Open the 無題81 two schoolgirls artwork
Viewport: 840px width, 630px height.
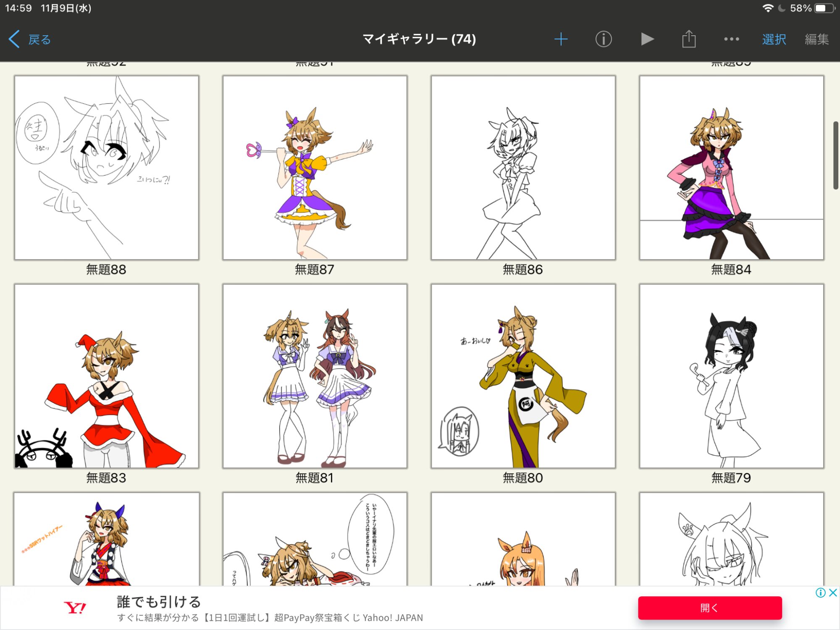pyautogui.click(x=315, y=376)
